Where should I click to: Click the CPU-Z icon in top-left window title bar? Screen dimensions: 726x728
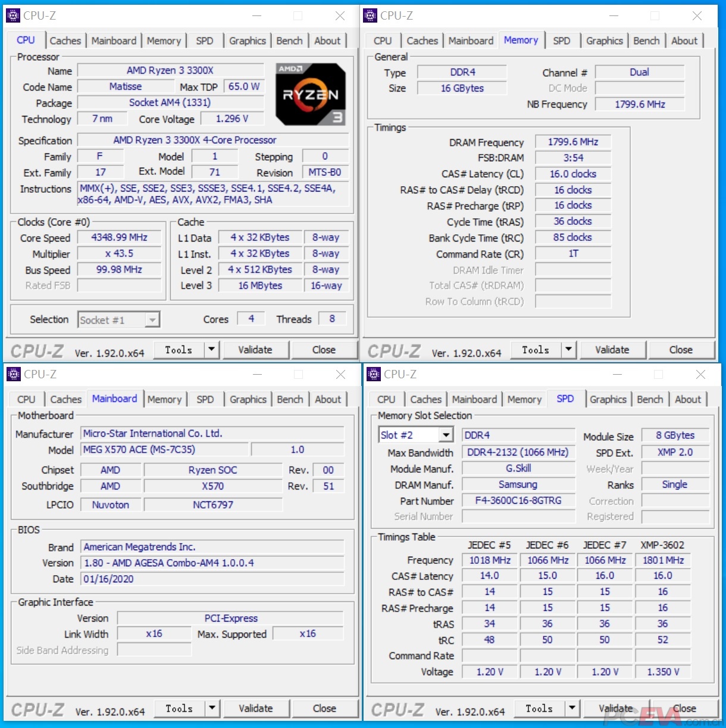pos(12,15)
